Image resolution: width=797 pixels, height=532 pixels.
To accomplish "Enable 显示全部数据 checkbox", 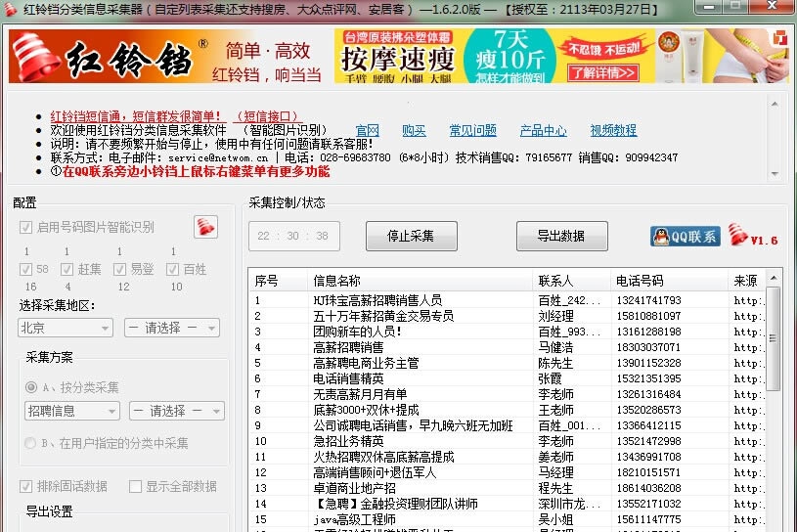I will coord(135,486).
